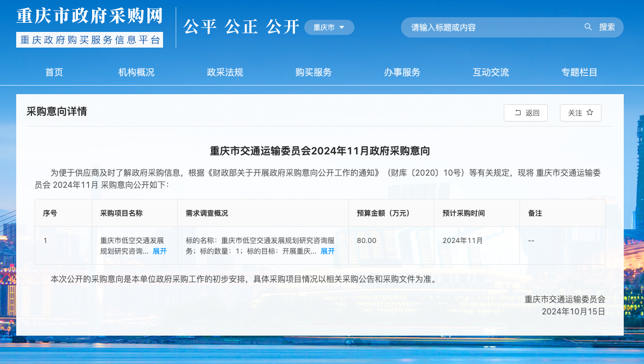Click the 重庆政府购买服务信息平台 banner
This screenshot has height=364, width=644.
pyautogui.click(x=90, y=40)
